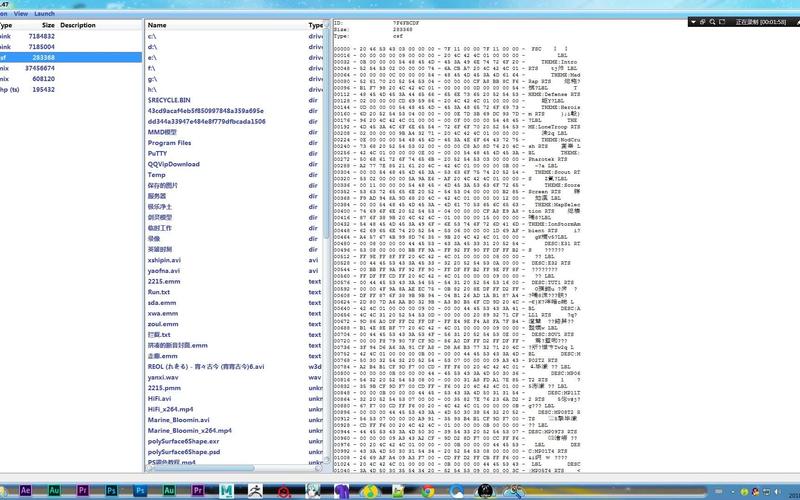Select the yaofna.avi file

click(x=164, y=271)
